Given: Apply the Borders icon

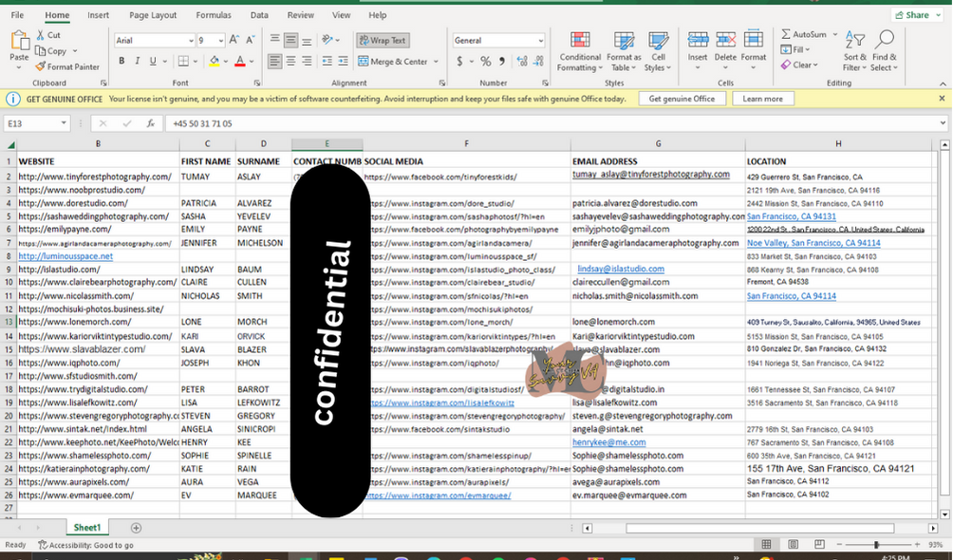Looking at the screenshot, I should [183, 62].
